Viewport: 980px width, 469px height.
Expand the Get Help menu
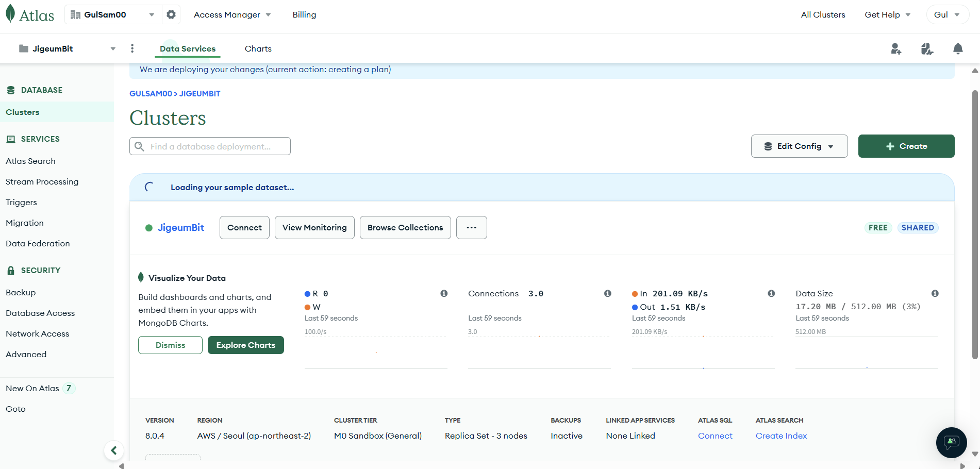click(x=888, y=14)
